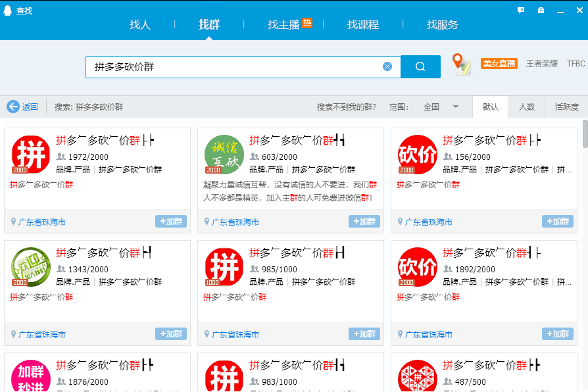Open the 砍价 avatar of the 1892/2000 group
The height and width of the screenshot is (392, 588).
418,267
